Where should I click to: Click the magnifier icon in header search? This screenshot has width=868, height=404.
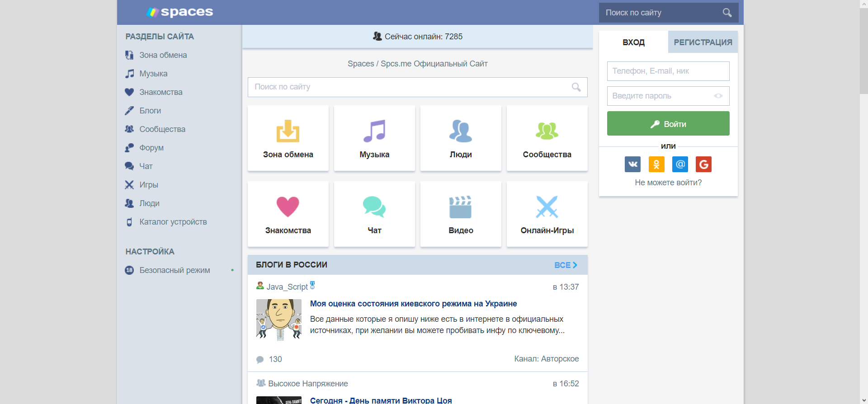727,13
